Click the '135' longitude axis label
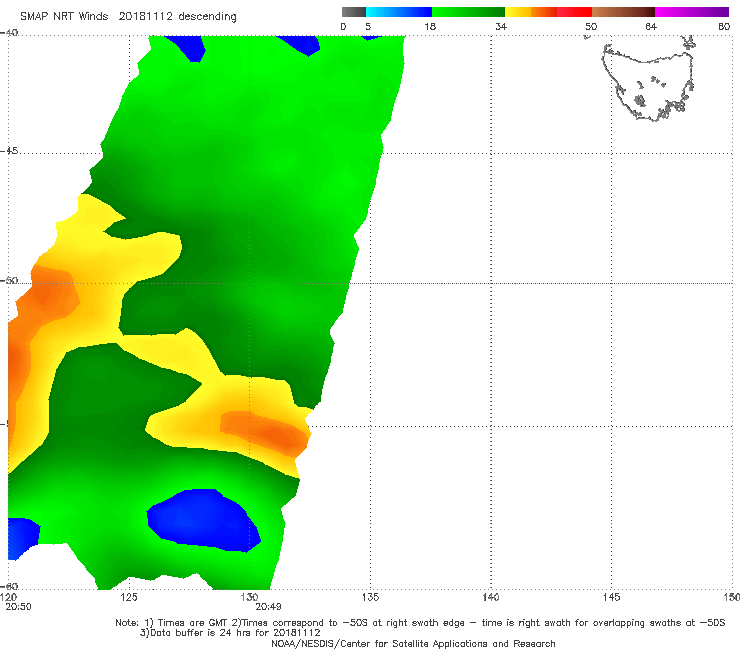740x650 pixels. coord(370,597)
